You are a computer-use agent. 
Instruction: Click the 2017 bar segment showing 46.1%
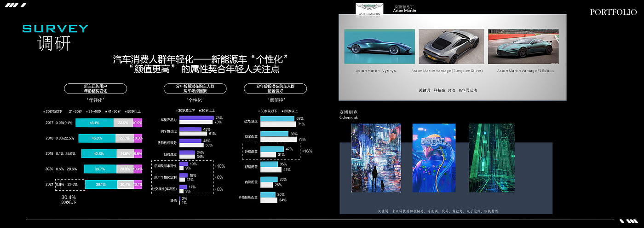94,123
